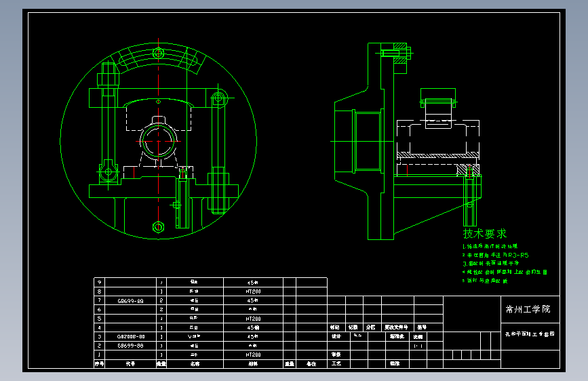Click 'GB2008-80' in parts list row 3
The width and height of the screenshot is (588, 381).
click(x=130, y=337)
